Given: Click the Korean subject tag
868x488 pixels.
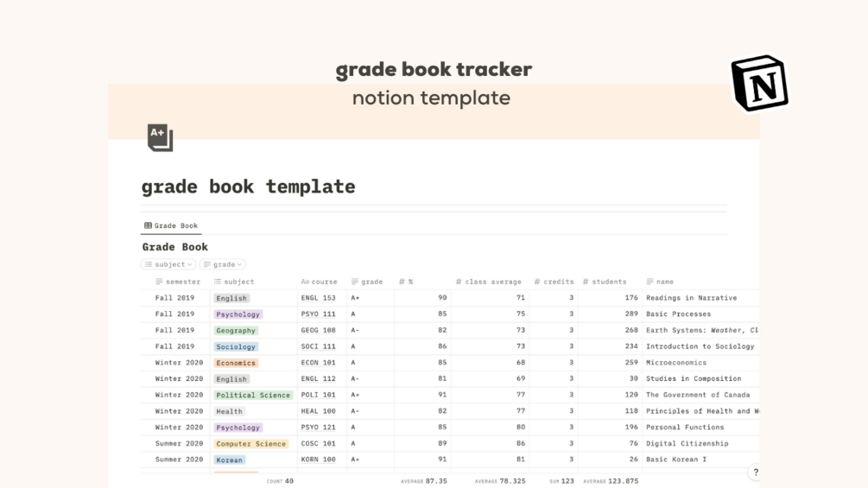Looking at the screenshot, I should pos(230,459).
